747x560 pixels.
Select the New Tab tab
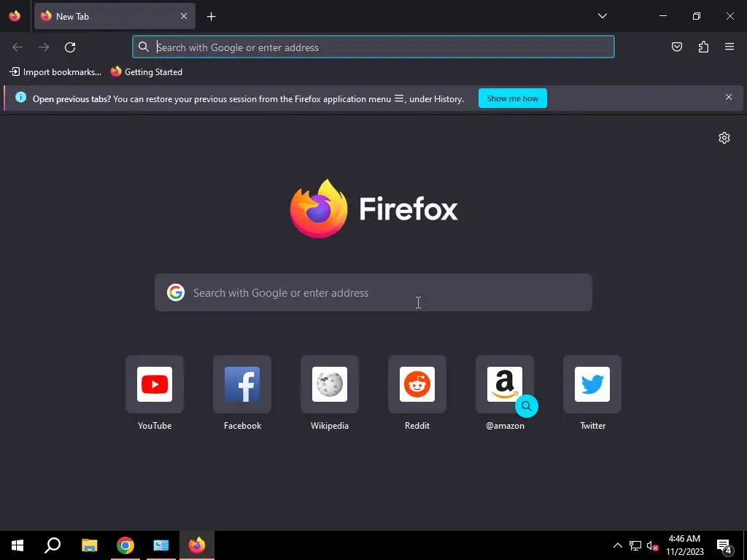[x=115, y=16]
